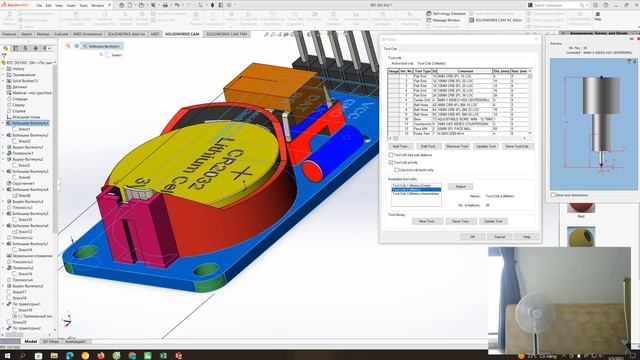Open the FeatureManager design tree tab icon
Image resolution: width=640 pixels, height=360 pixels.
click(x=6, y=48)
